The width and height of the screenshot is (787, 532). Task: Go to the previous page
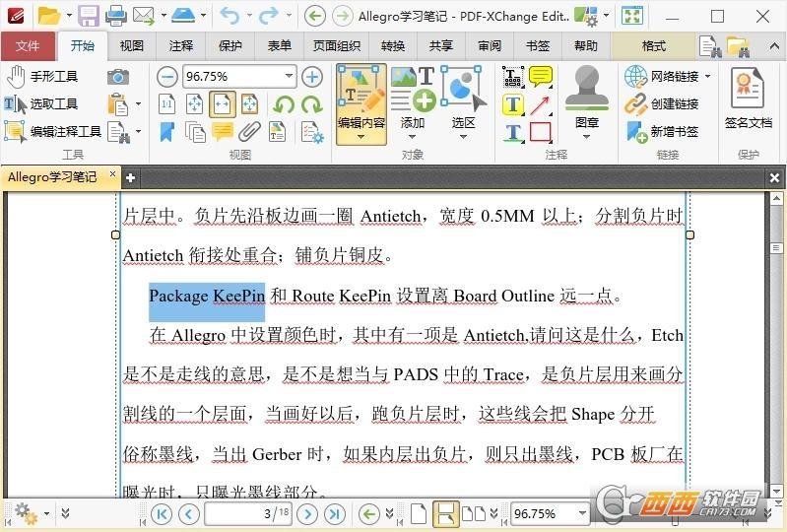click(x=189, y=513)
